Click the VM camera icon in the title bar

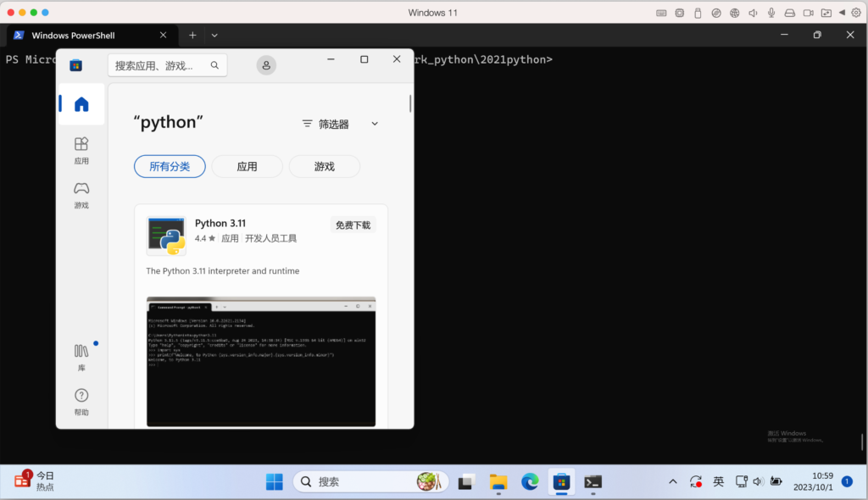coord(808,13)
